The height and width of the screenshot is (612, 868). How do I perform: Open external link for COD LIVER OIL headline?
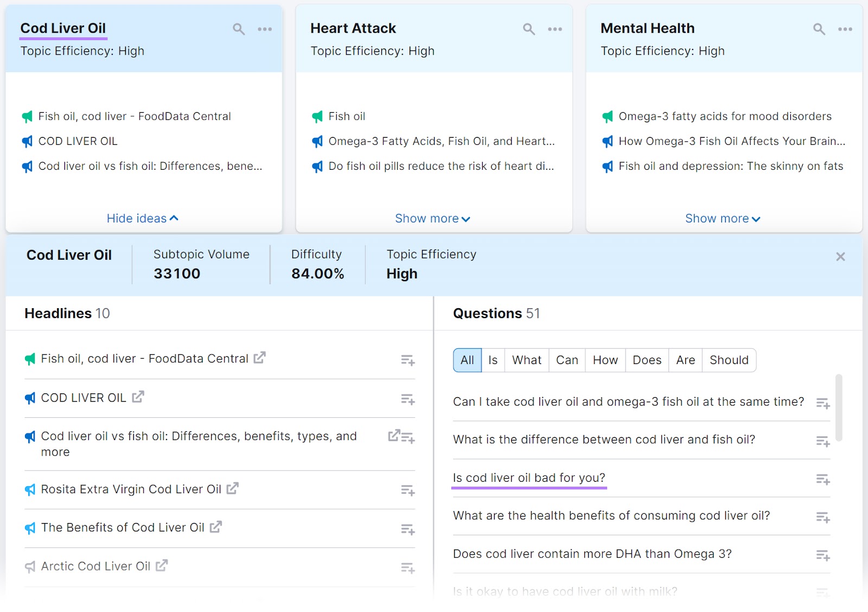coord(138,397)
